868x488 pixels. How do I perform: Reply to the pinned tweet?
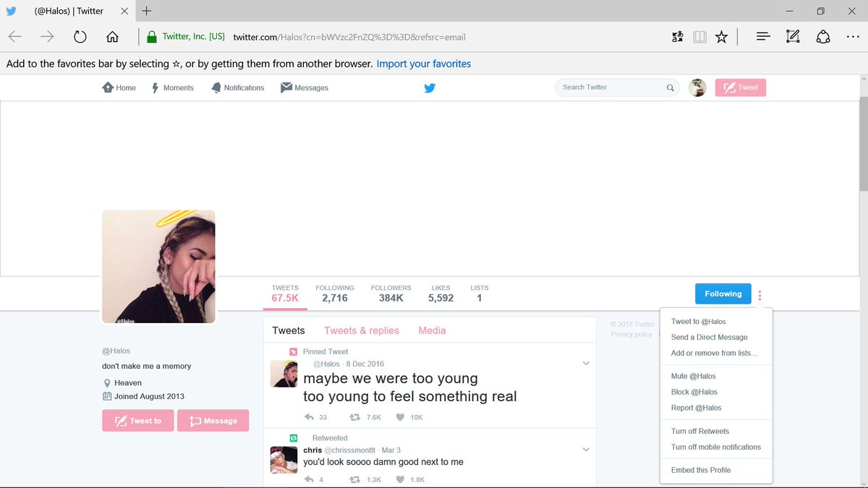(310, 417)
